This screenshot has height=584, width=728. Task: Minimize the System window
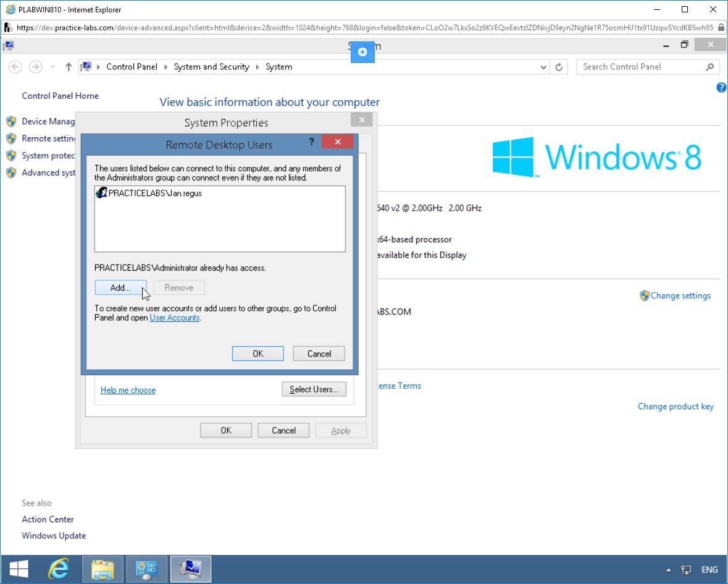pyautogui.click(x=666, y=45)
